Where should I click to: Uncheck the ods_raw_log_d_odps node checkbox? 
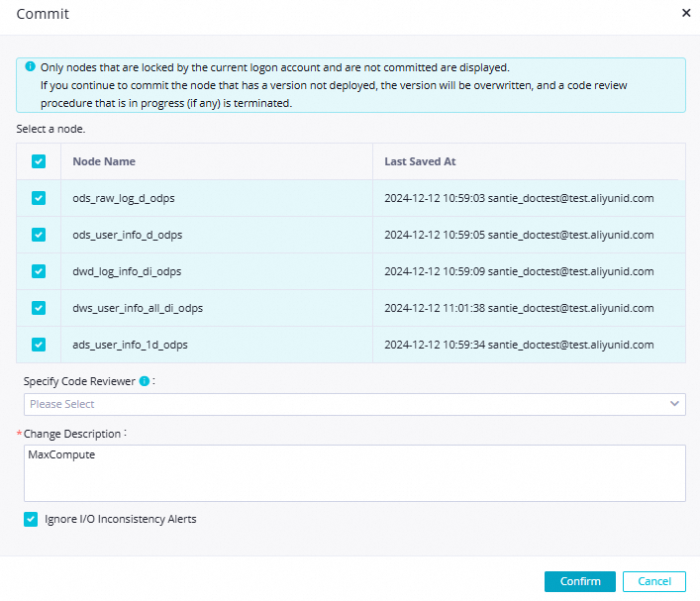(39, 198)
